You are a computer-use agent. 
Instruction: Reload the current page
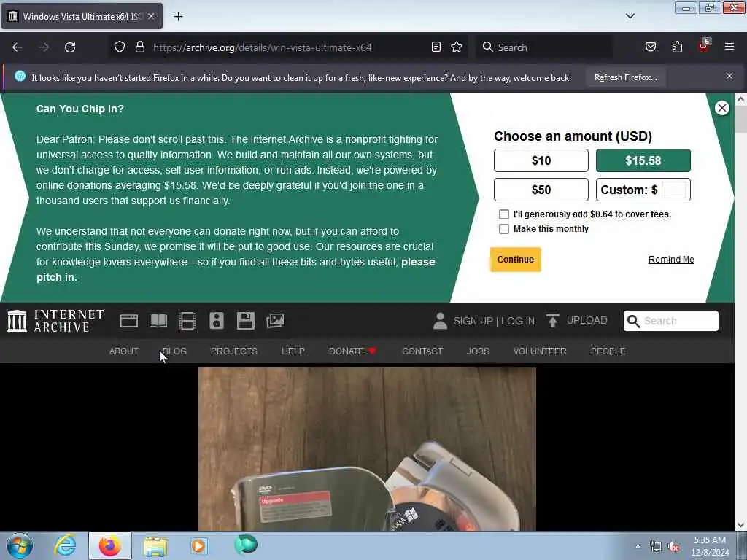coord(70,47)
